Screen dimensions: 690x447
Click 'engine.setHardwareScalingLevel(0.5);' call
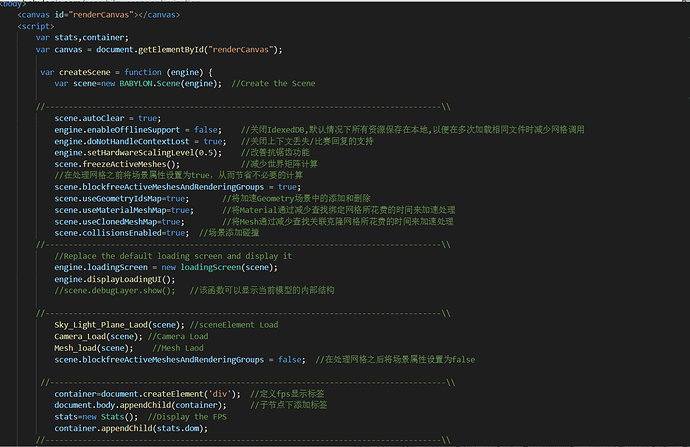point(138,153)
